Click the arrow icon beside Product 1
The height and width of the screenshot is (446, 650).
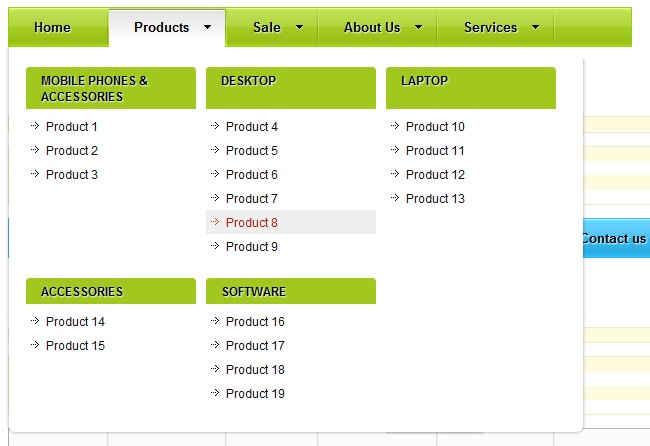(x=35, y=126)
